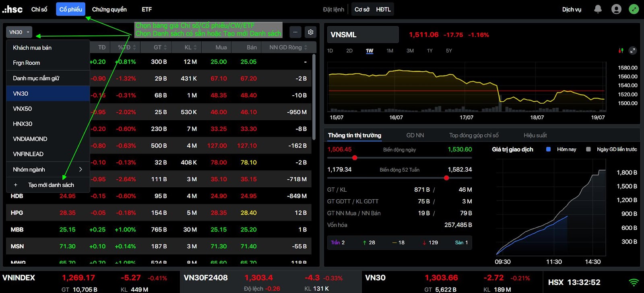644x293 pixels.
Task: Select Cơ sở order type
Action: point(362,9)
